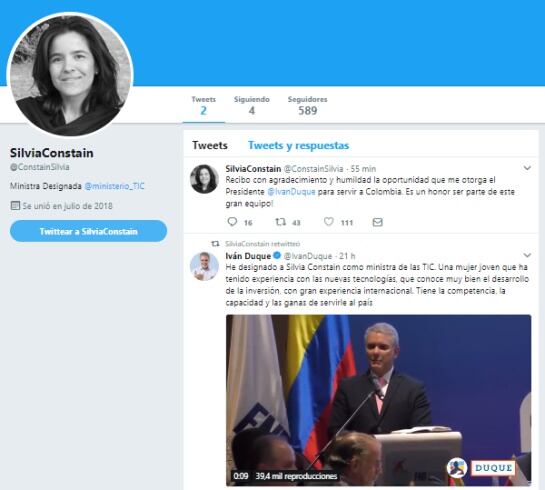Screen dimensions: 545x490
Task: Click the direct message envelope icon
Action: click(x=377, y=222)
